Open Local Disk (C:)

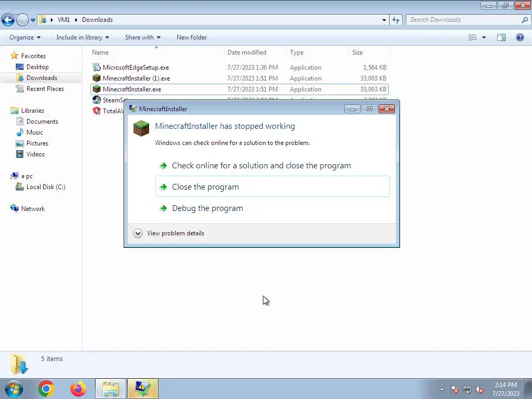pyautogui.click(x=41, y=187)
